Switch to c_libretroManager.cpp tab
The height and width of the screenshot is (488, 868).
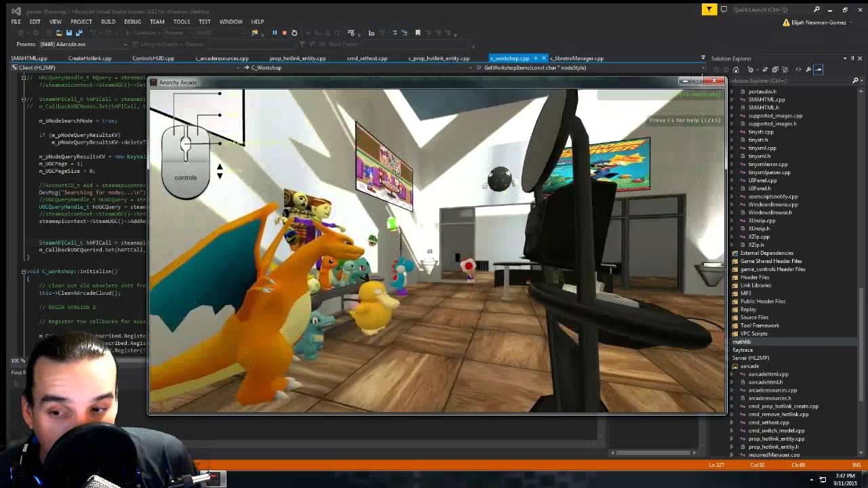click(576, 58)
